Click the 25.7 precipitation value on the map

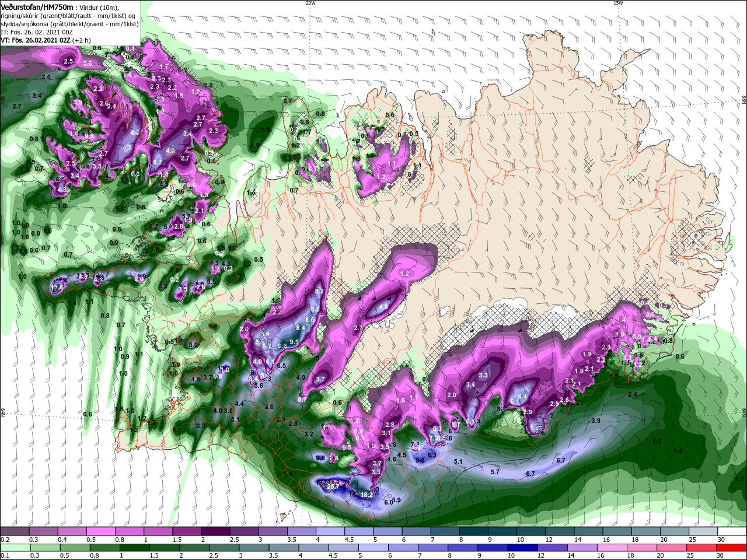[x=333, y=487]
